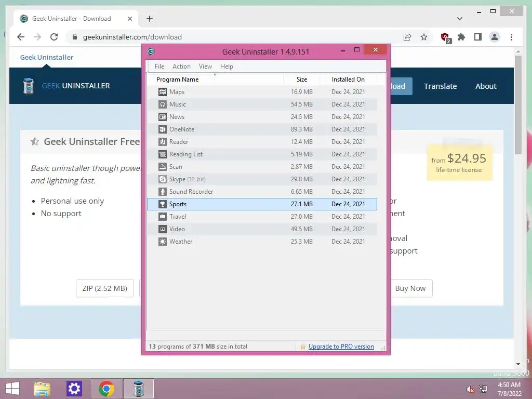
Task: Open the Chrome profile avatar
Action: point(495,37)
